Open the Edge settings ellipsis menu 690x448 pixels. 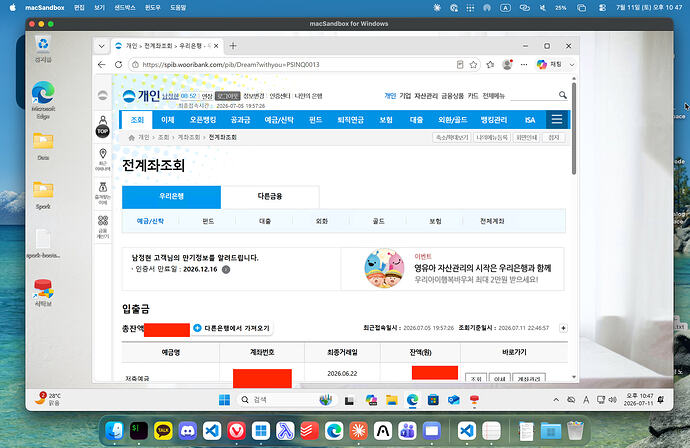tap(524, 65)
